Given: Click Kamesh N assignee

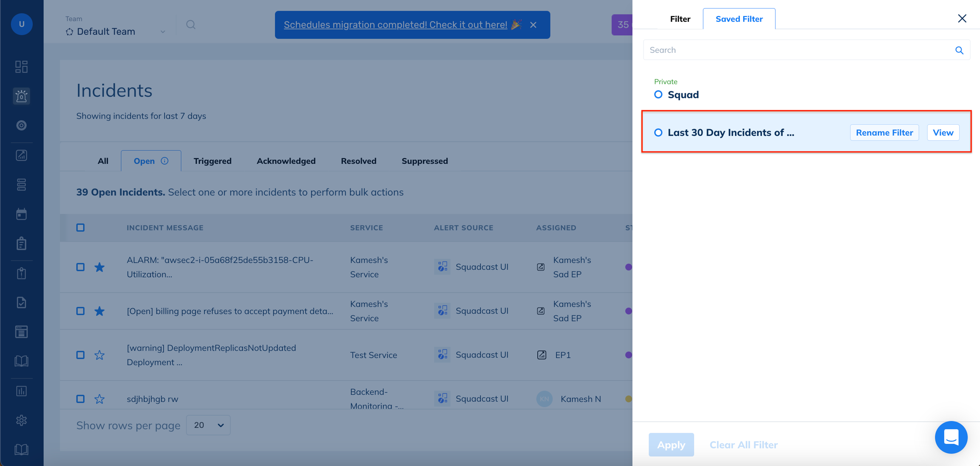Looking at the screenshot, I should click(581, 399).
